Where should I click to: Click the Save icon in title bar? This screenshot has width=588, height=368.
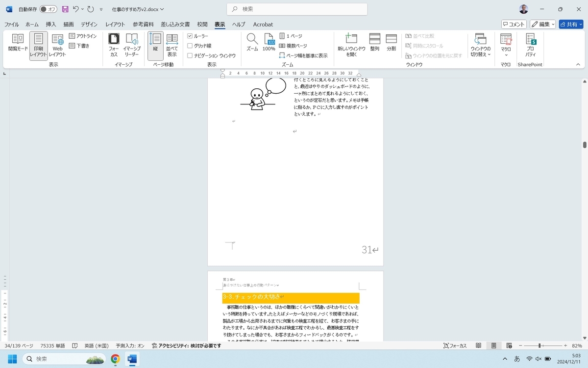pyautogui.click(x=65, y=9)
